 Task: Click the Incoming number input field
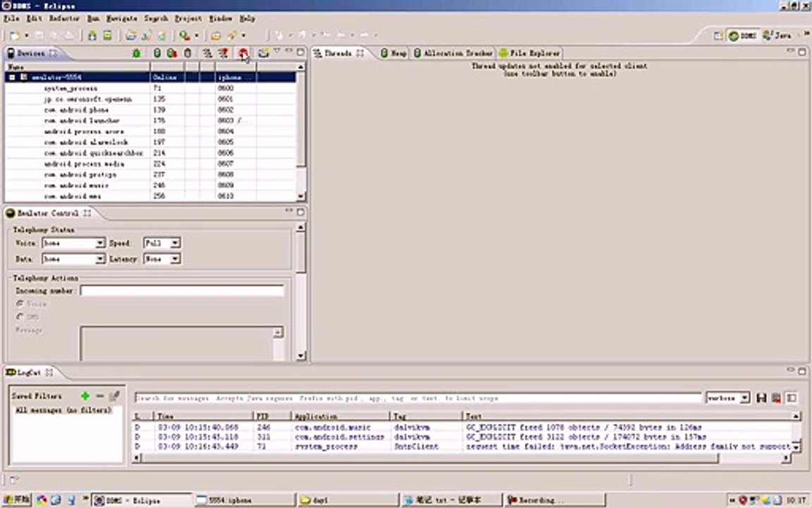pyautogui.click(x=183, y=291)
